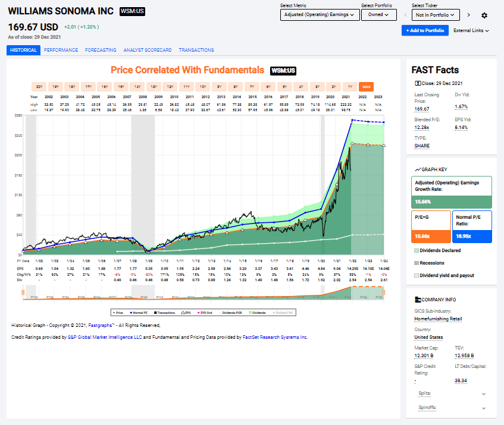Switch to the Performance tab
The width and height of the screenshot is (504, 425).
61,50
